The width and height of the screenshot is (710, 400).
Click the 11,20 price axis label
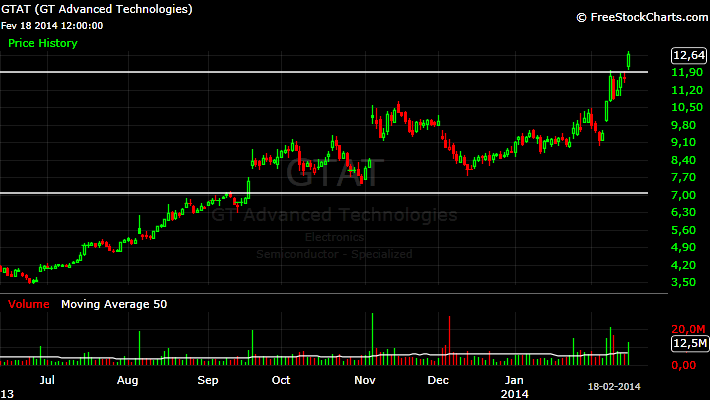687,90
